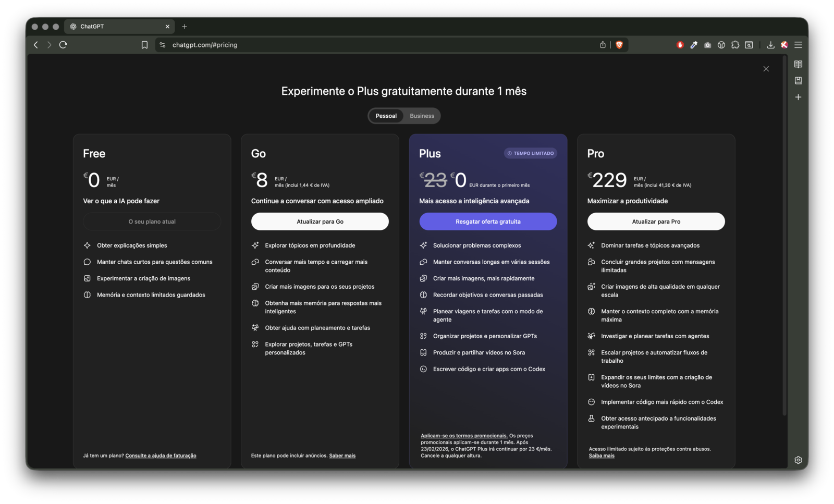The height and width of the screenshot is (504, 834).
Task: Open the browser downloads icon
Action: pyautogui.click(x=770, y=45)
